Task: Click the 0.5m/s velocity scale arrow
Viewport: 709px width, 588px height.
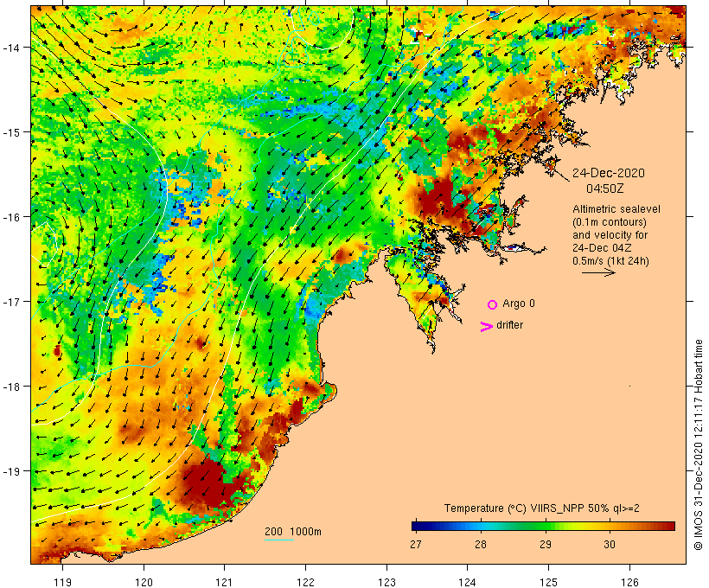Action: point(598,272)
